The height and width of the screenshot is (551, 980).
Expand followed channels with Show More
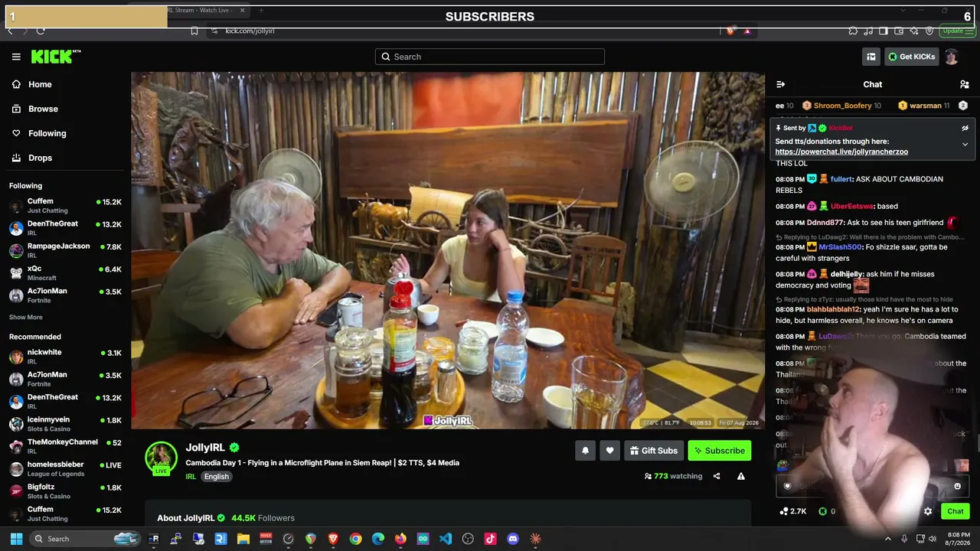coord(26,318)
